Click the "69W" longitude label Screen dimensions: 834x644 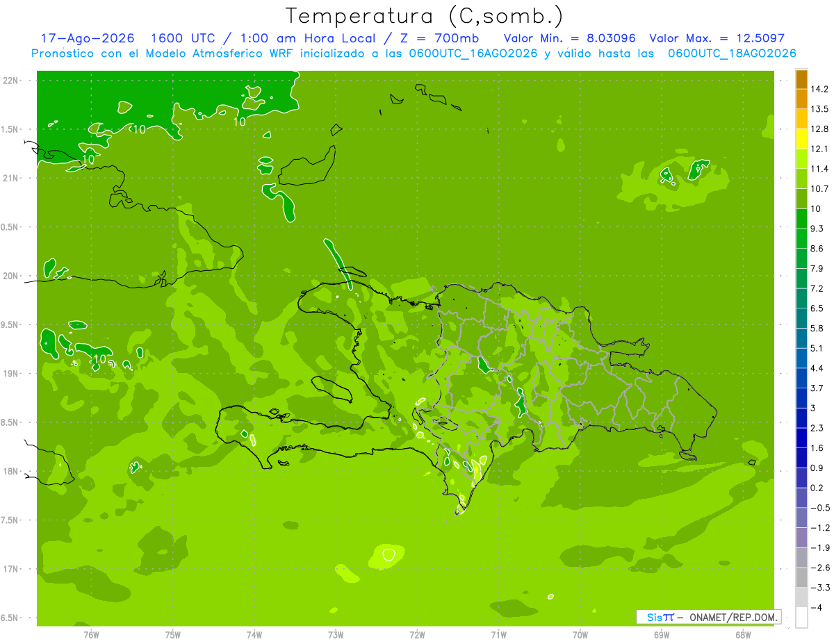pyautogui.click(x=662, y=634)
